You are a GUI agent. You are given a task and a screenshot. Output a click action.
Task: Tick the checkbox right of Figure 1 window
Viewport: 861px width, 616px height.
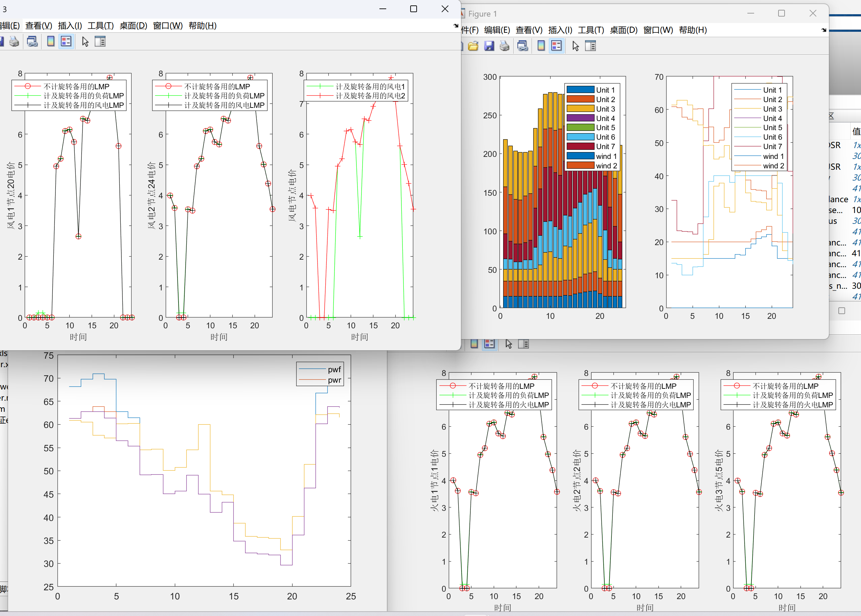click(842, 311)
